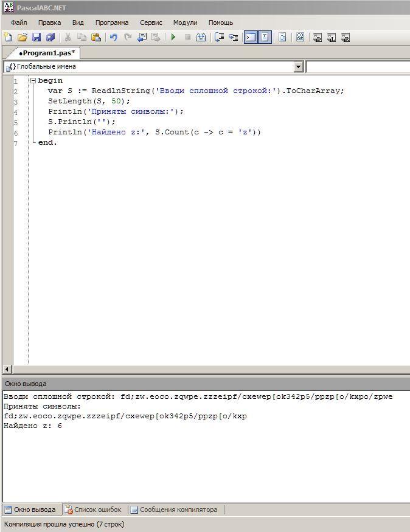
Task: Open the Вид menu
Action: [x=78, y=22]
